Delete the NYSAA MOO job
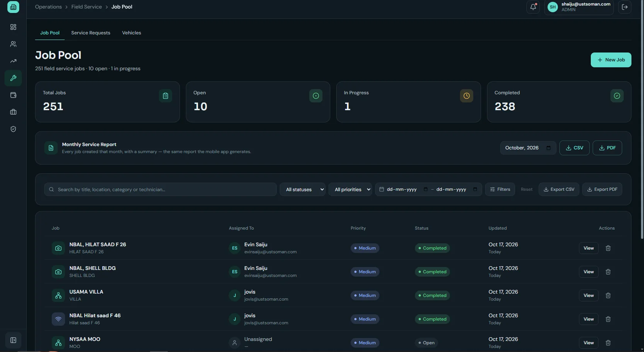 608,343
